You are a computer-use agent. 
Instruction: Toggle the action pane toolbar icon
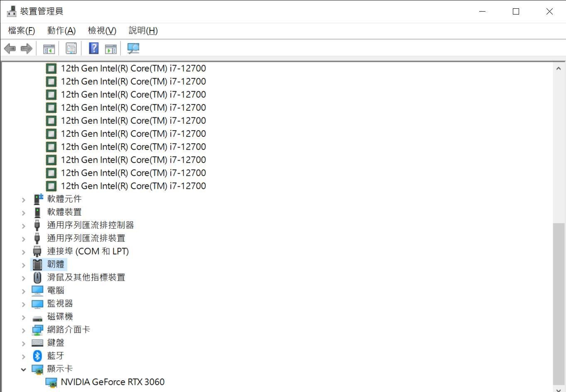(x=111, y=49)
